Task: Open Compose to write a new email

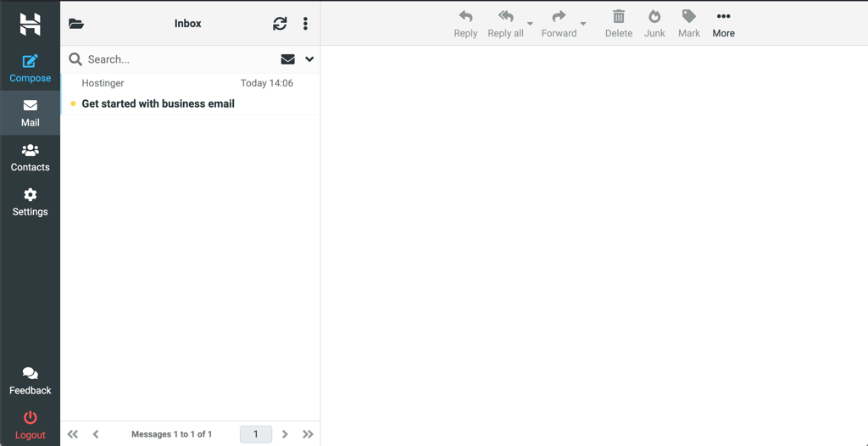Action: (x=30, y=69)
